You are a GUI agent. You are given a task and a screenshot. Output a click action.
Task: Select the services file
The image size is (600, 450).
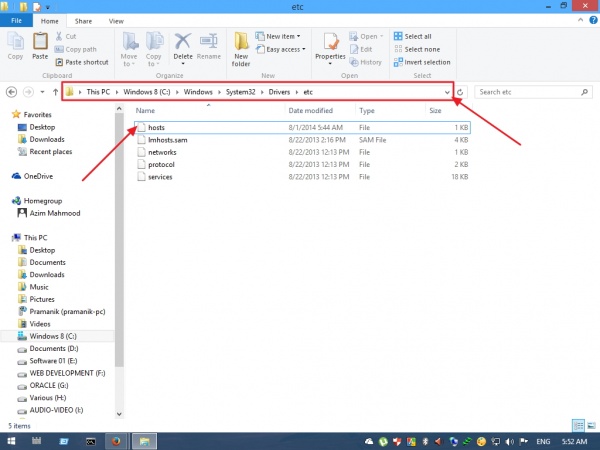pyautogui.click(x=302, y=177)
